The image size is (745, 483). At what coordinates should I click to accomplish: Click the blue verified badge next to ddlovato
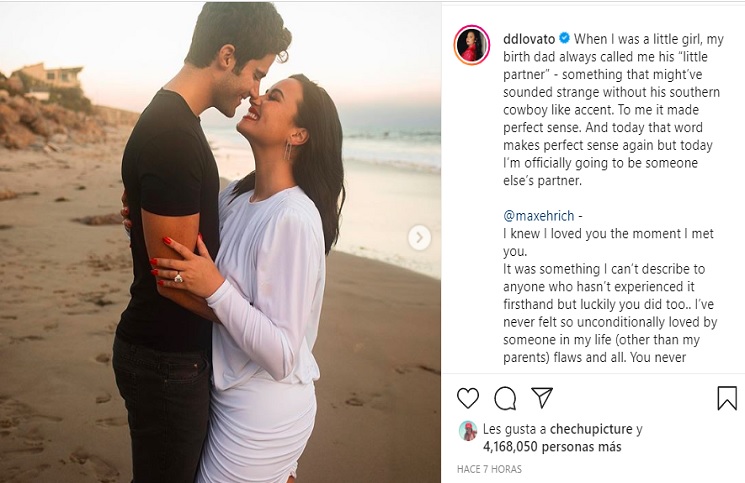pyautogui.click(x=564, y=38)
